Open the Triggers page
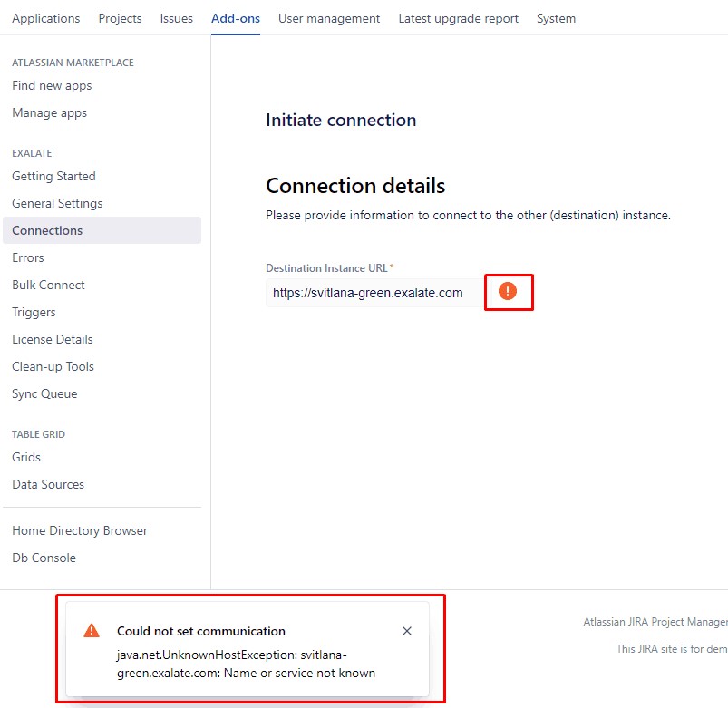 point(34,312)
